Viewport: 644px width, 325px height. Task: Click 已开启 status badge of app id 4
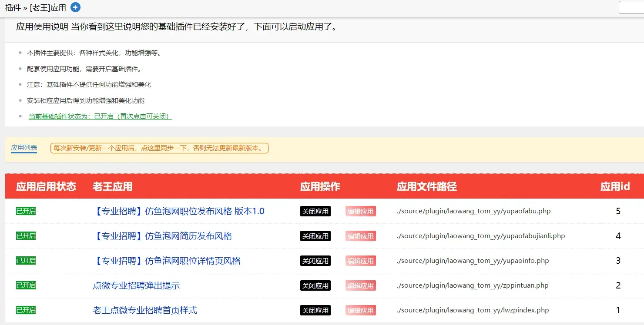pos(26,236)
